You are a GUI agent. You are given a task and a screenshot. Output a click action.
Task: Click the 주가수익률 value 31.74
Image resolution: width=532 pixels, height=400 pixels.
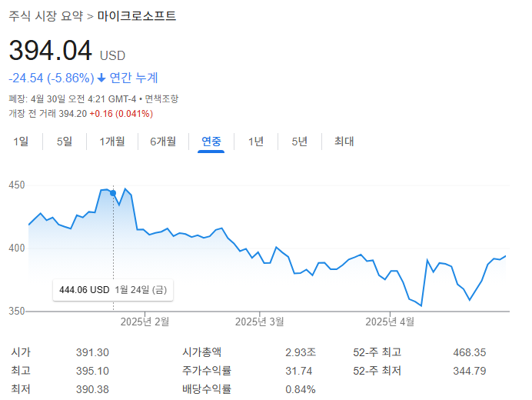pos(298,371)
